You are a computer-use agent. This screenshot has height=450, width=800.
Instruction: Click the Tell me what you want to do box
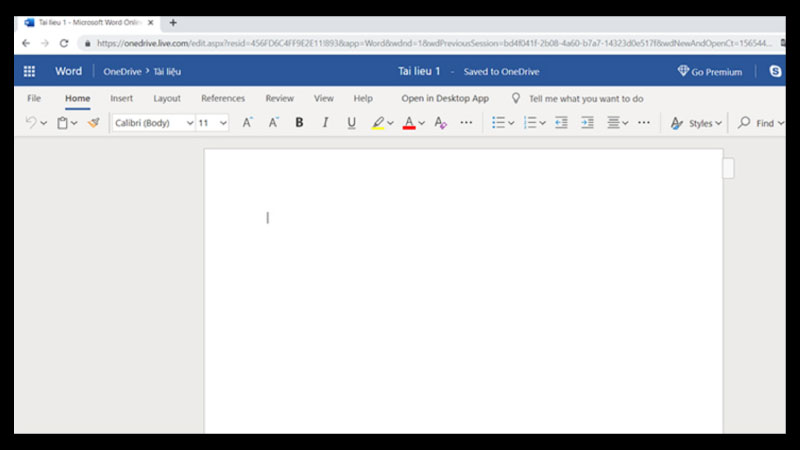(585, 99)
